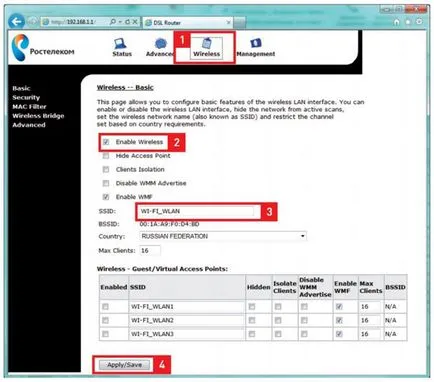Tick the Enabled checkbox for WI-FI_WLAN3
The image size is (434, 382).
106,334
